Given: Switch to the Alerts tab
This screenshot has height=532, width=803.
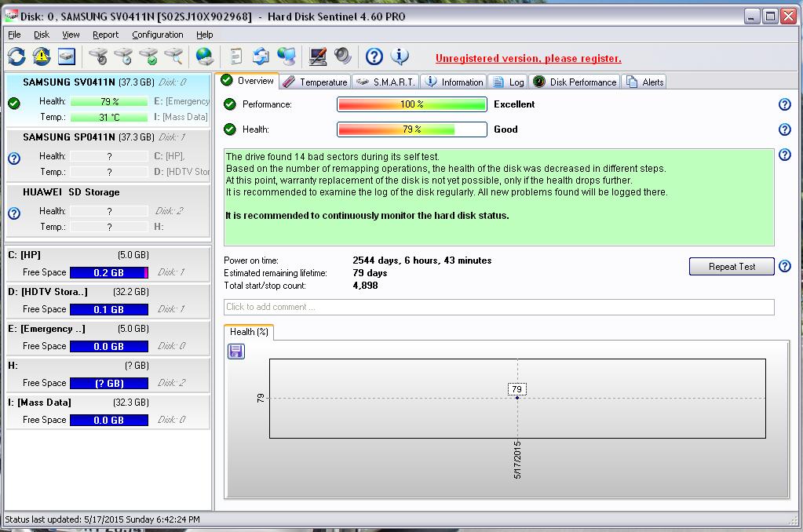Looking at the screenshot, I should [x=644, y=82].
